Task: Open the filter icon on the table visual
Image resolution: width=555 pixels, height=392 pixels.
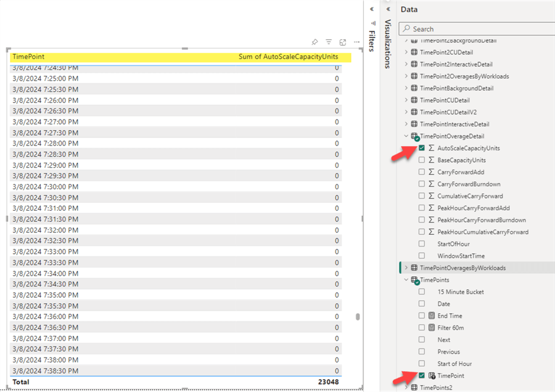Action: pyautogui.click(x=329, y=42)
